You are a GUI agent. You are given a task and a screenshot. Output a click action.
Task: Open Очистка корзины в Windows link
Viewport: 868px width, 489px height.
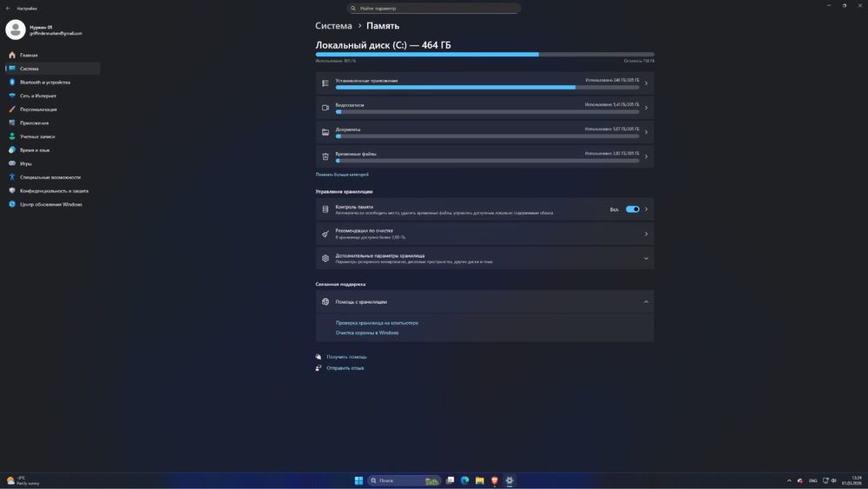367,333
